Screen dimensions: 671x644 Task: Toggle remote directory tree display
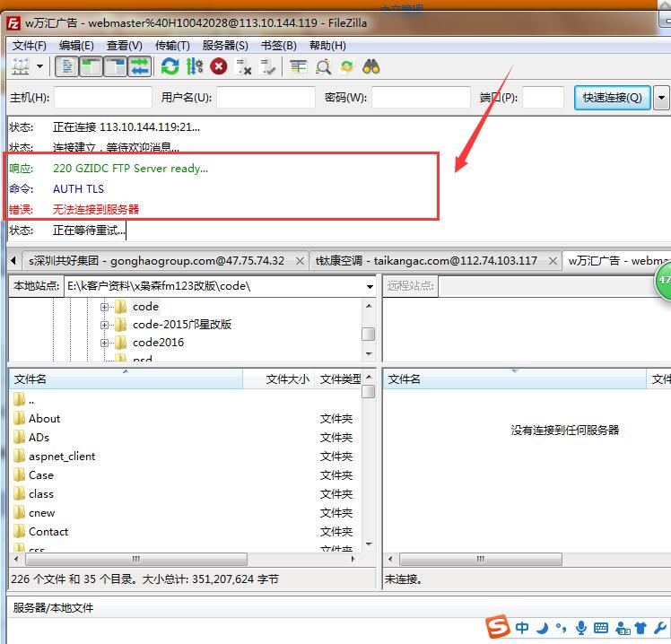[x=116, y=66]
